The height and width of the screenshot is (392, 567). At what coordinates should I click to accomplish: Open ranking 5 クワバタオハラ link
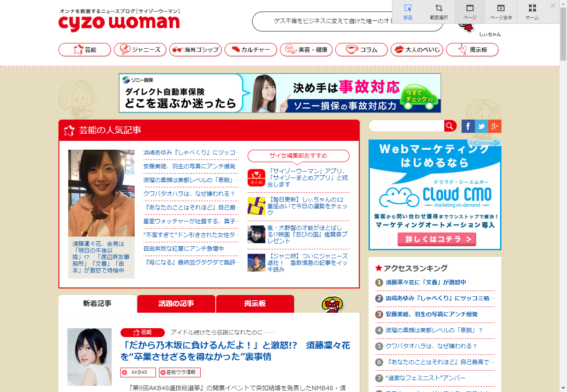[431, 346]
